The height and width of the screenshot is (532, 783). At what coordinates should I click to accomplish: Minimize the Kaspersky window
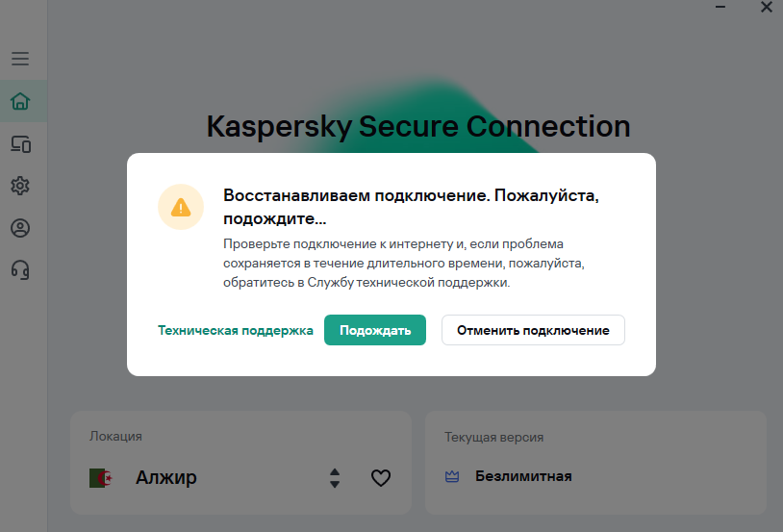(719, 8)
